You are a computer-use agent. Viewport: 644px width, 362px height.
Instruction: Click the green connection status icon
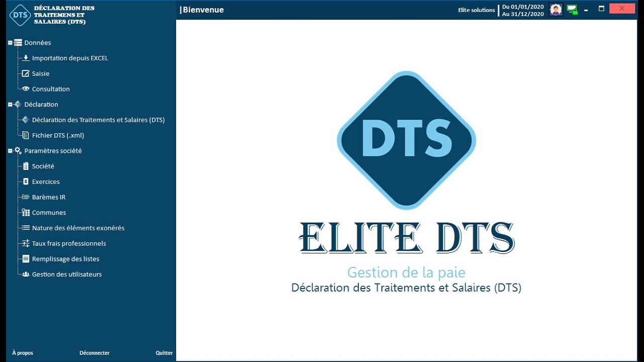pyautogui.click(x=572, y=10)
